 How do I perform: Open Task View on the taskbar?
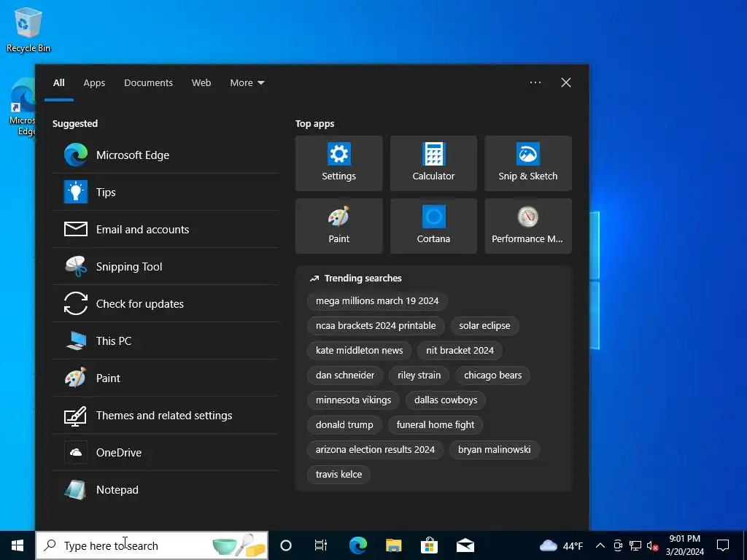click(x=321, y=545)
